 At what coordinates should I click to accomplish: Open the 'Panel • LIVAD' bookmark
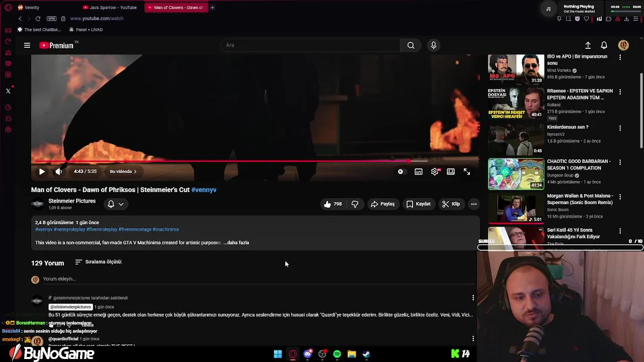[x=86, y=30]
